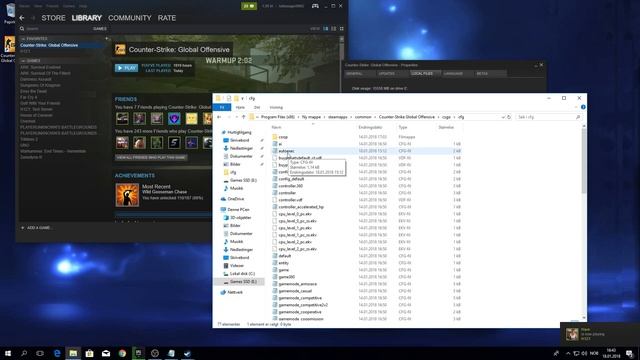
Task: Click the green notifications mail icon in Steam
Action: point(249,6)
